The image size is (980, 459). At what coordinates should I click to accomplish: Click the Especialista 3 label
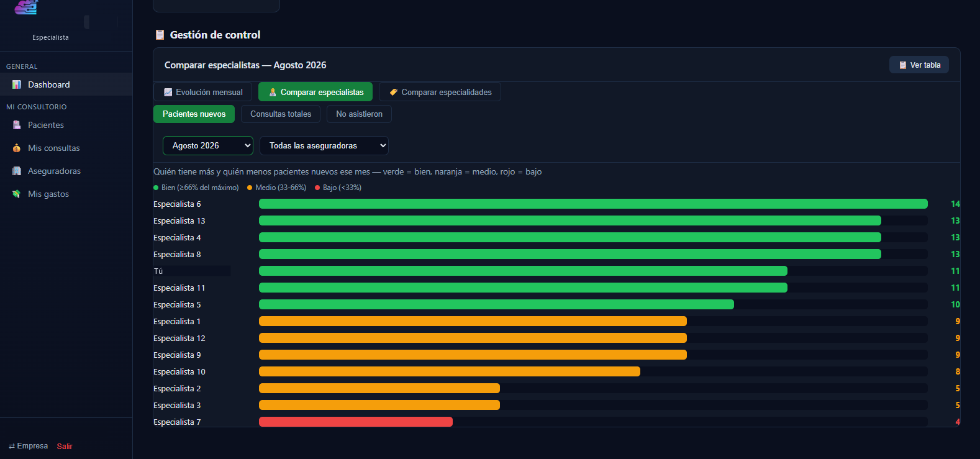point(177,405)
